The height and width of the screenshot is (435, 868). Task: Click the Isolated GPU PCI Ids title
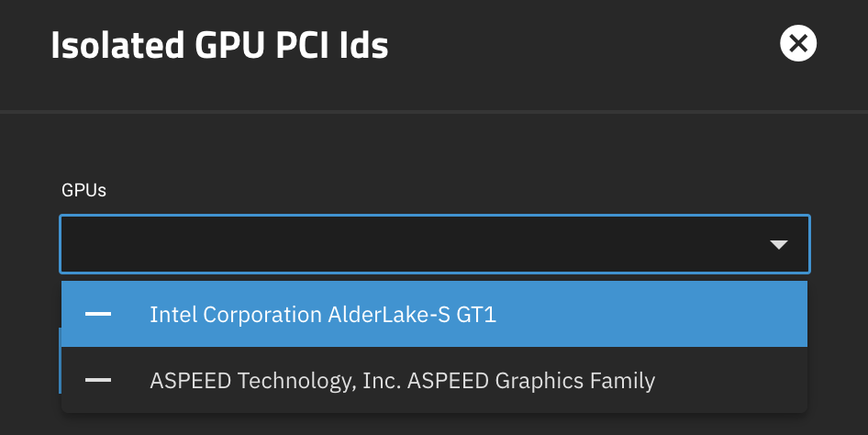tap(219, 45)
